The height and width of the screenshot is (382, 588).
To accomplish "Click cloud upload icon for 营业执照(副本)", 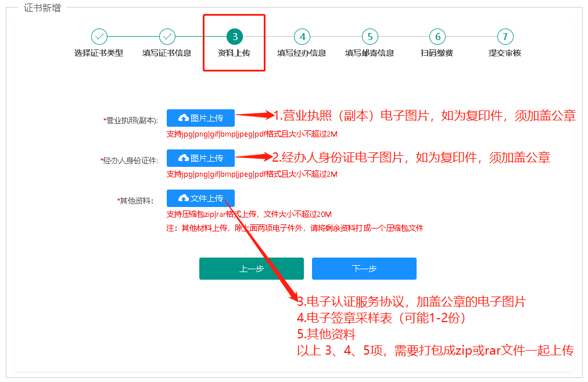I will [x=184, y=118].
